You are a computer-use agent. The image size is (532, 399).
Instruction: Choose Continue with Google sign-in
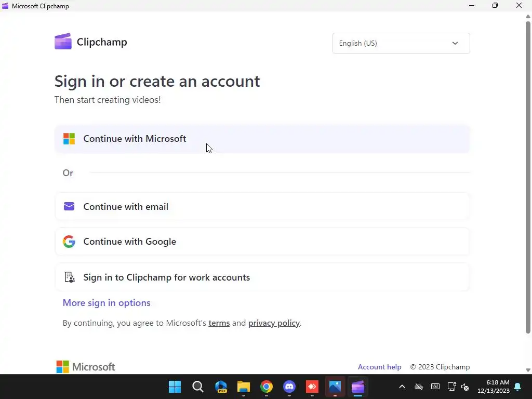(x=262, y=242)
